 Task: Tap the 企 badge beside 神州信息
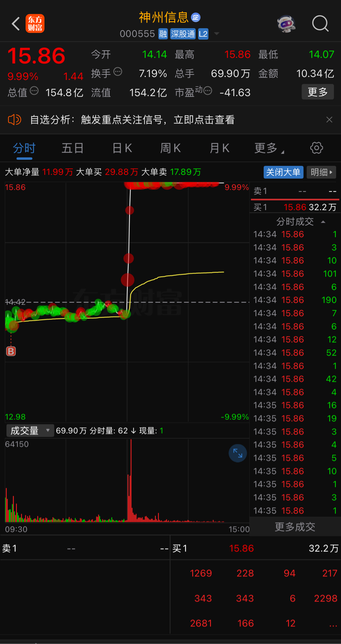coord(196,18)
